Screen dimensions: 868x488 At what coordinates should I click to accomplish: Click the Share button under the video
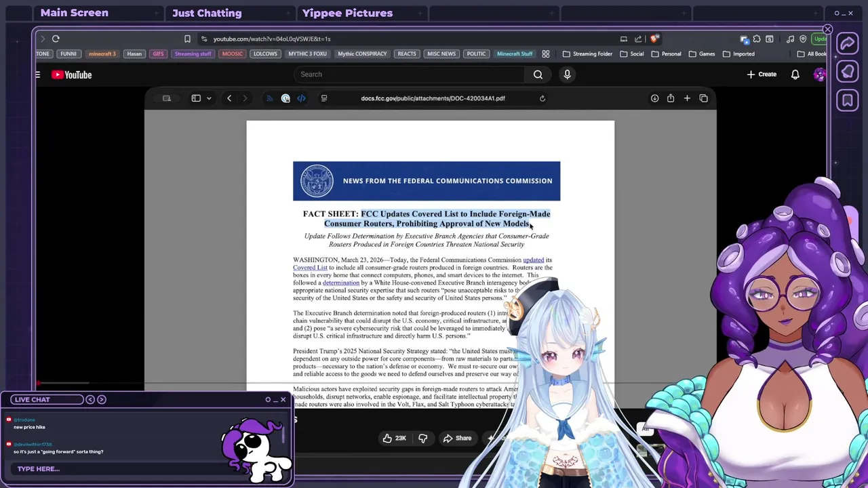tap(457, 439)
